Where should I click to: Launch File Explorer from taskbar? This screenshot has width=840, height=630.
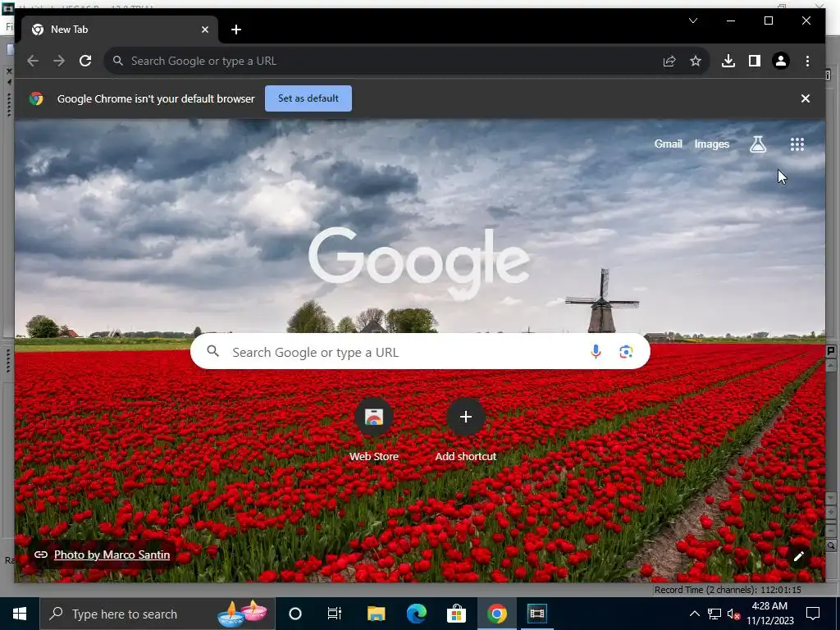[376, 614]
